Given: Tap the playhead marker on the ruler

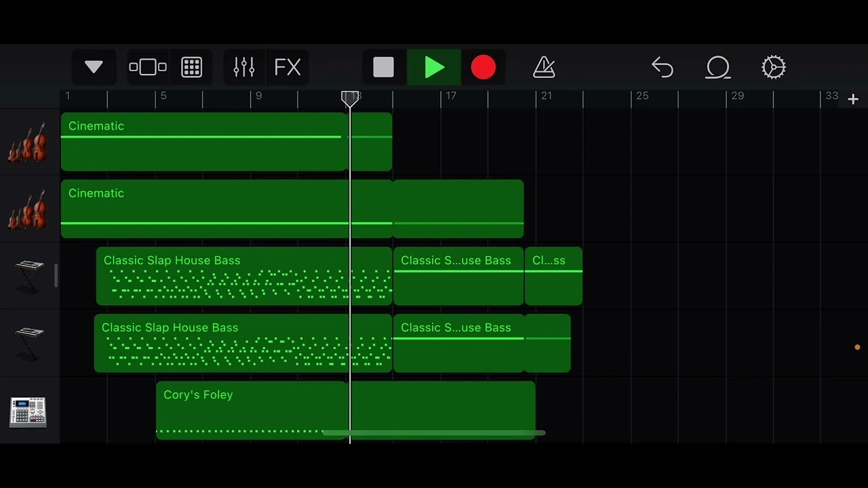Looking at the screenshot, I should 351,100.
